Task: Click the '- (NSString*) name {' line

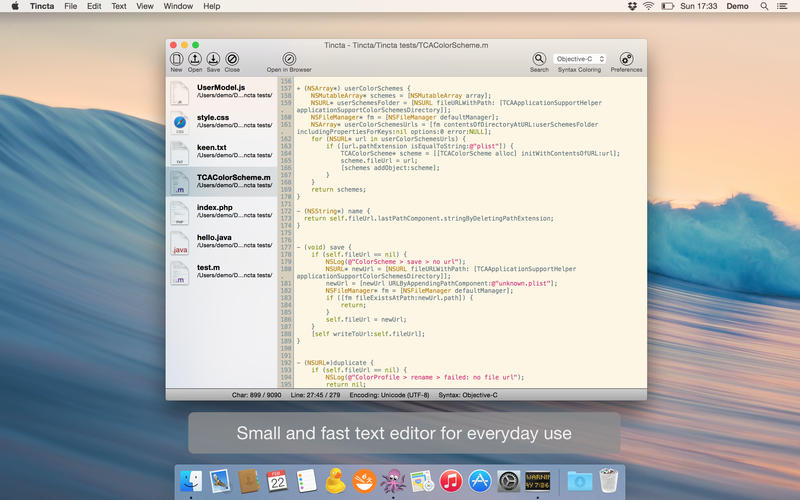Action: 333,211
